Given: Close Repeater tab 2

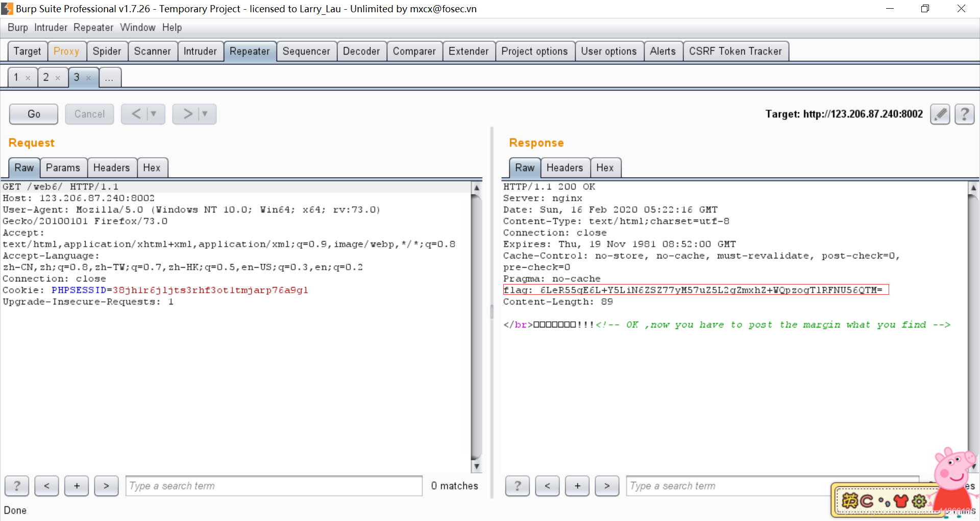Looking at the screenshot, I should pos(58,78).
